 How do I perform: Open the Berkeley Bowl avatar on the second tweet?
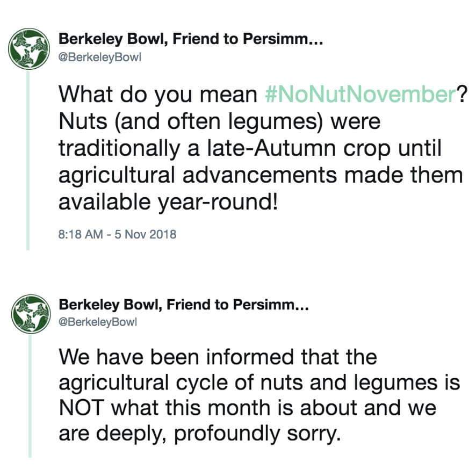point(31,314)
